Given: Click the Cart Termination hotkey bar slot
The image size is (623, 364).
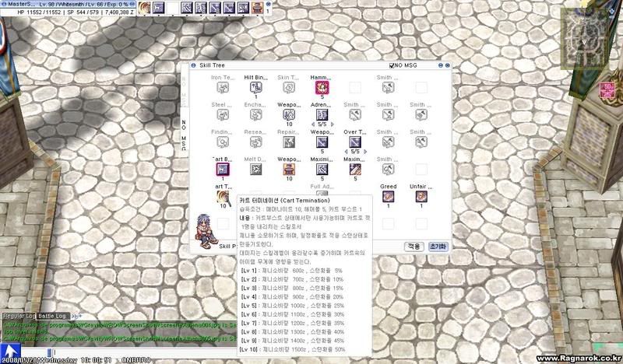Looking at the screenshot, I should (144, 8).
